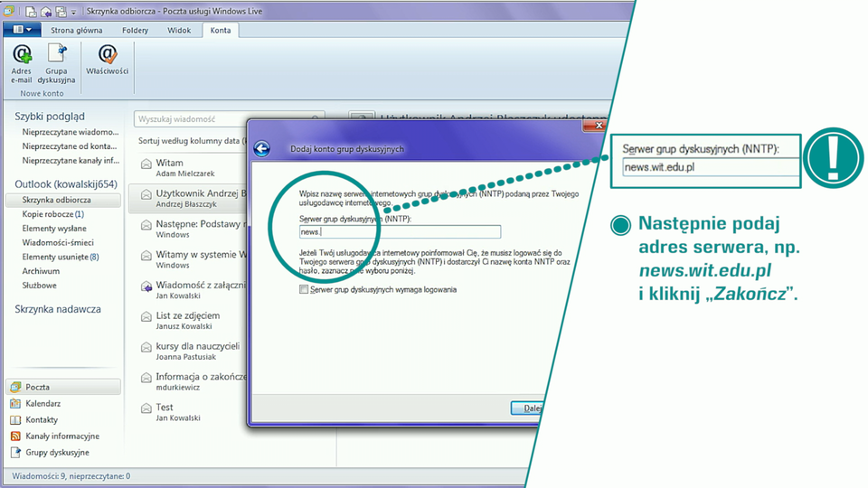Open Kopie robocze folder
The height and width of the screenshot is (488, 868).
(53, 214)
